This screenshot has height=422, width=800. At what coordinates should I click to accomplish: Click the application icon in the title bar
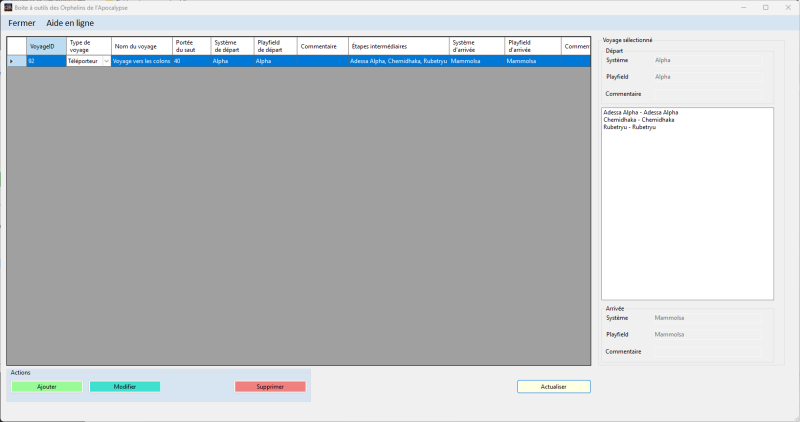(x=8, y=7)
